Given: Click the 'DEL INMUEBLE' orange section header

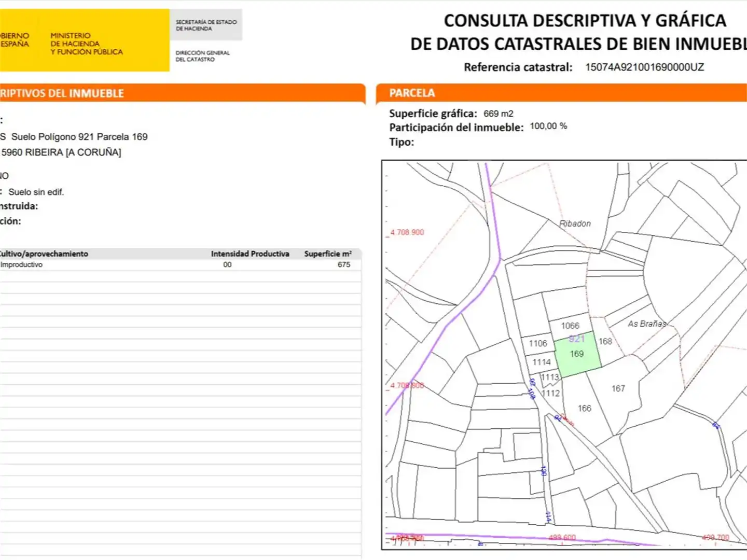Looking at the screenshot, I should coord(183,93).
